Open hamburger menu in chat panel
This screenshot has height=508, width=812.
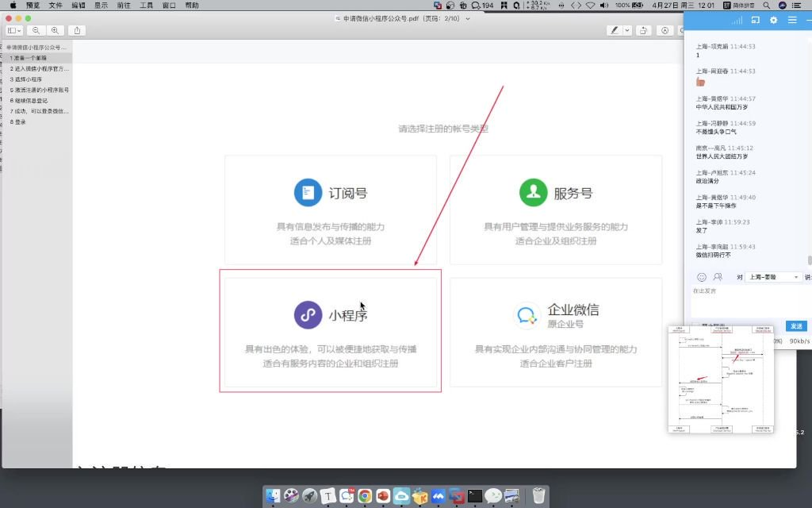pyautogui.click(x=792, y=20)
